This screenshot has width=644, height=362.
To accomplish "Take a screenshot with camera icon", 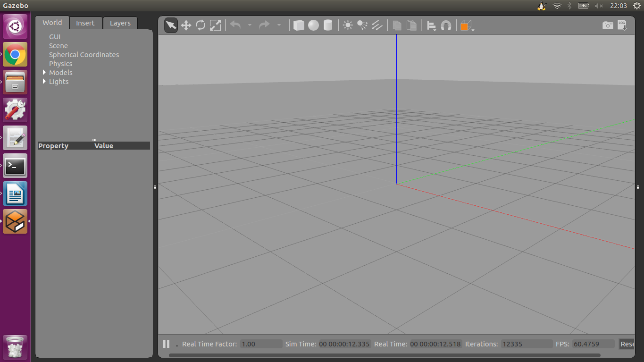I will pyautogui.click(x=608, y=25).
